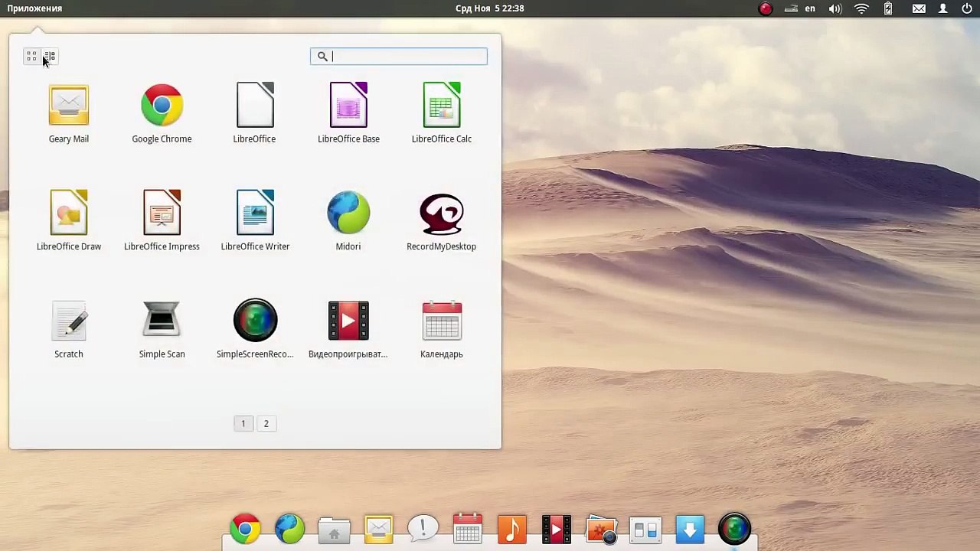The height and width of the screenshot is (551, 980).
Task: Launch Geary Mail from the app grid
Action: [x=68, y=113]
